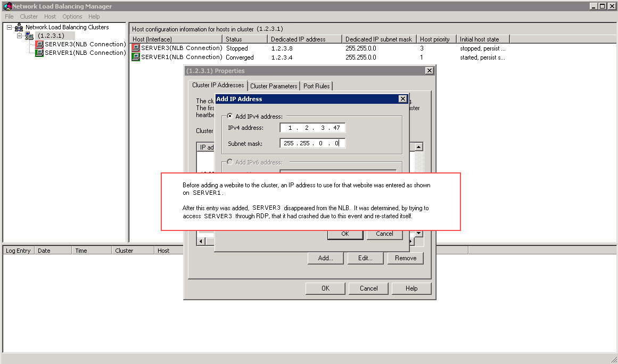
Task: Click the SERVER3 row icon in host list
Action: [136, 48]
